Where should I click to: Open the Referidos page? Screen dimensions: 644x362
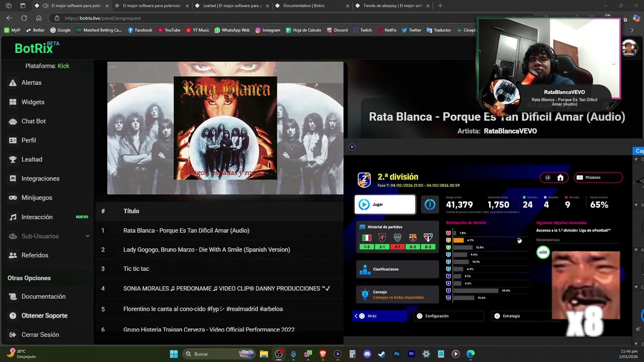[x=35, y=255]
